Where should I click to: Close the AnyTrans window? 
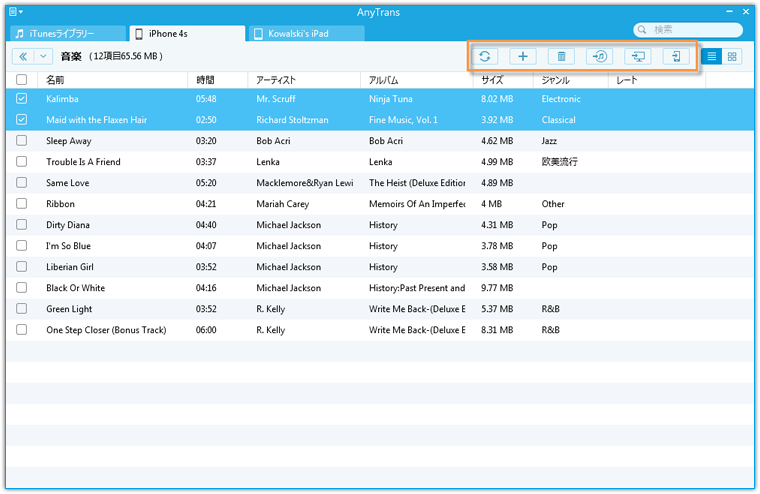pos(746,11)
